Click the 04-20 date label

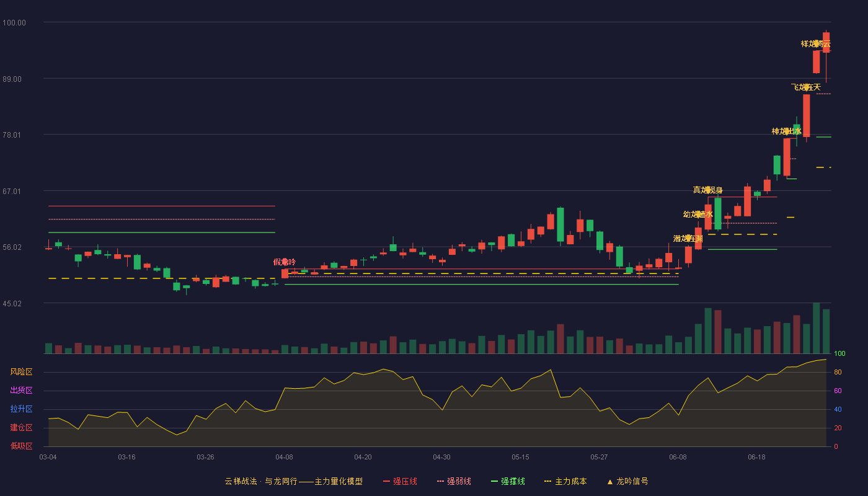(363, 457)
